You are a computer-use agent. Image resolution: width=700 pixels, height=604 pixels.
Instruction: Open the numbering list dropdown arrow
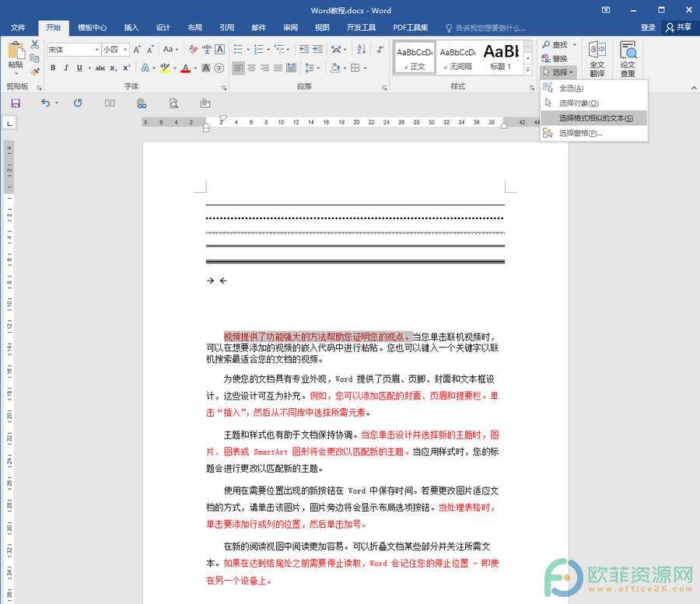point(269,50)
